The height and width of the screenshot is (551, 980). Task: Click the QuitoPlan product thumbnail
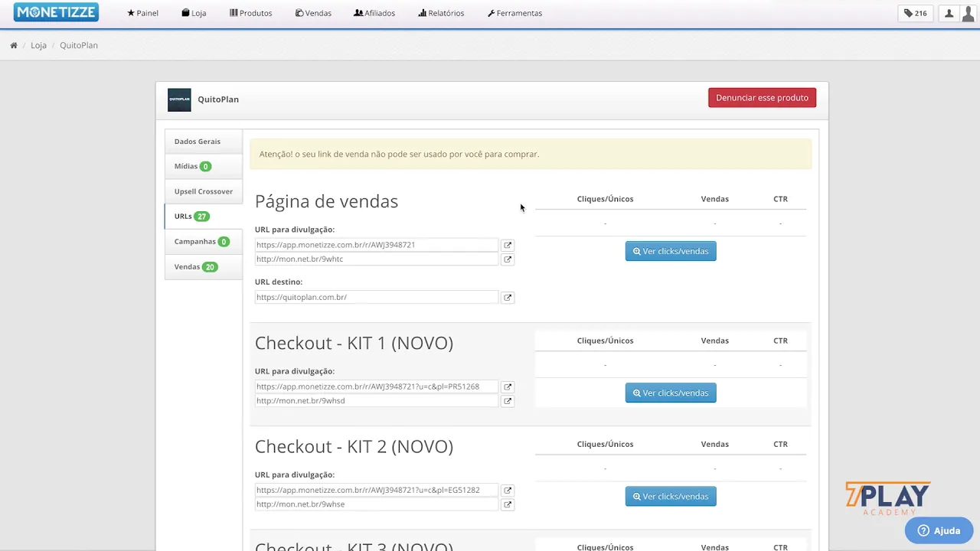(x=179, y=99)
